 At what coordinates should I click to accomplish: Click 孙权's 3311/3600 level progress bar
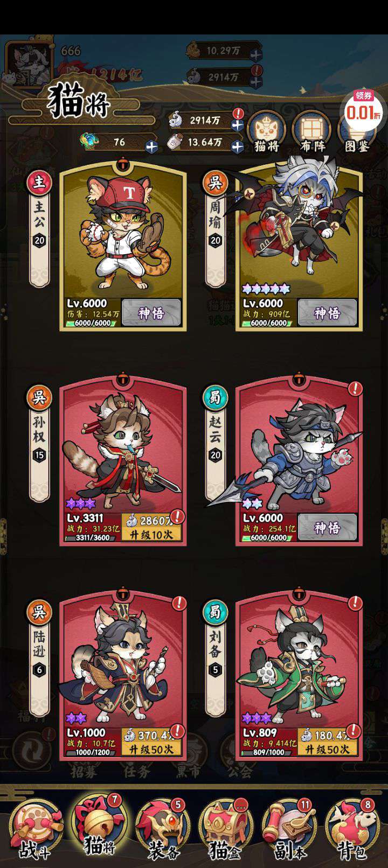point(93,537)
